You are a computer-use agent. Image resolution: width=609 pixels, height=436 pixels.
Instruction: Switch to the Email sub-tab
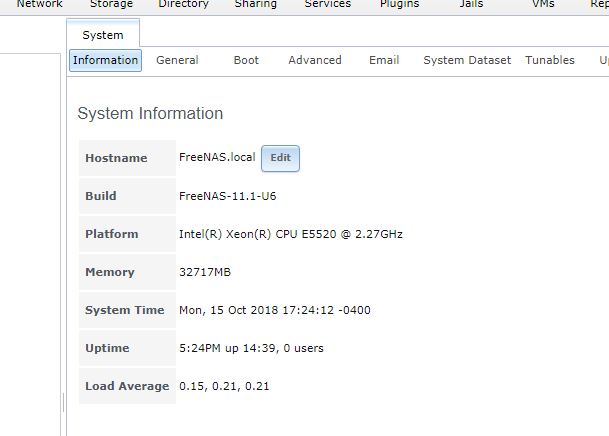[x=384, y=60]
